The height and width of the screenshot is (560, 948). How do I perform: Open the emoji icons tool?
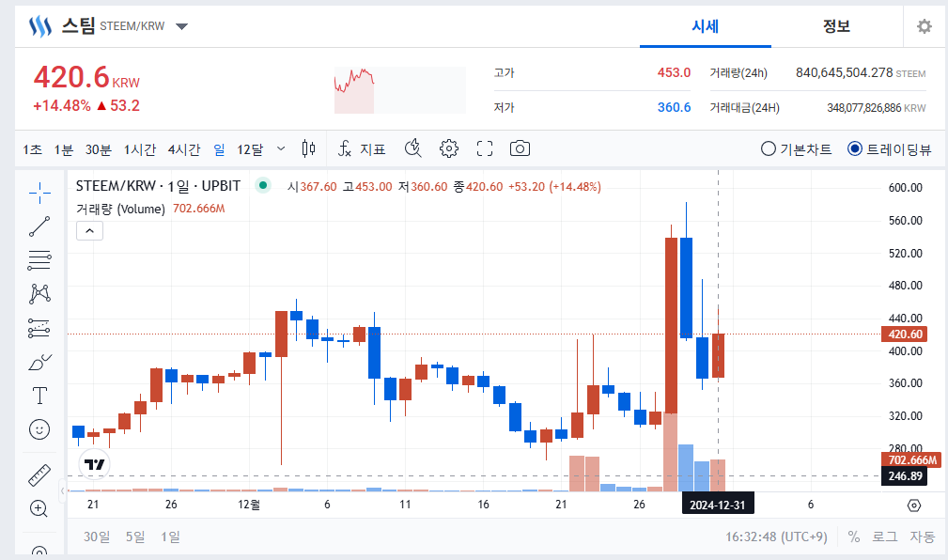tap(39, 429)
